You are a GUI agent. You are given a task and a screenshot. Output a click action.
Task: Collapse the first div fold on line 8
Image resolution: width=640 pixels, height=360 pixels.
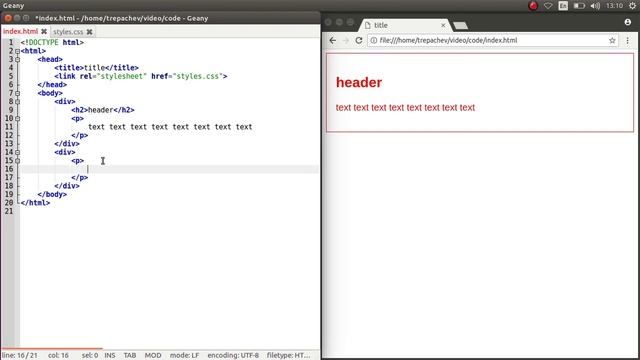[17, 102]
